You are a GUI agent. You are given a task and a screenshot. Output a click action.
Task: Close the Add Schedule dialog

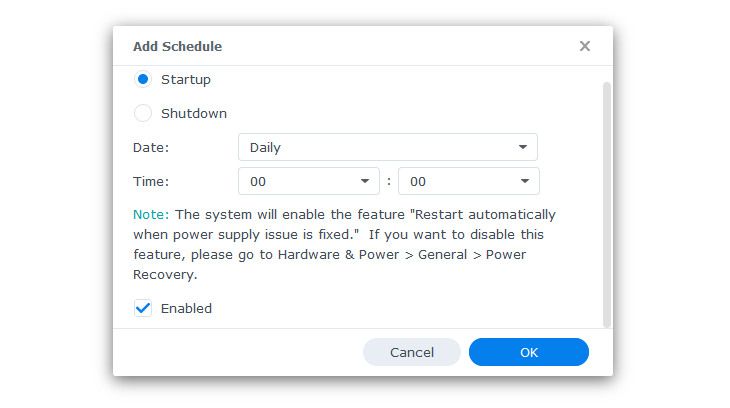click(x=585, y=46)
